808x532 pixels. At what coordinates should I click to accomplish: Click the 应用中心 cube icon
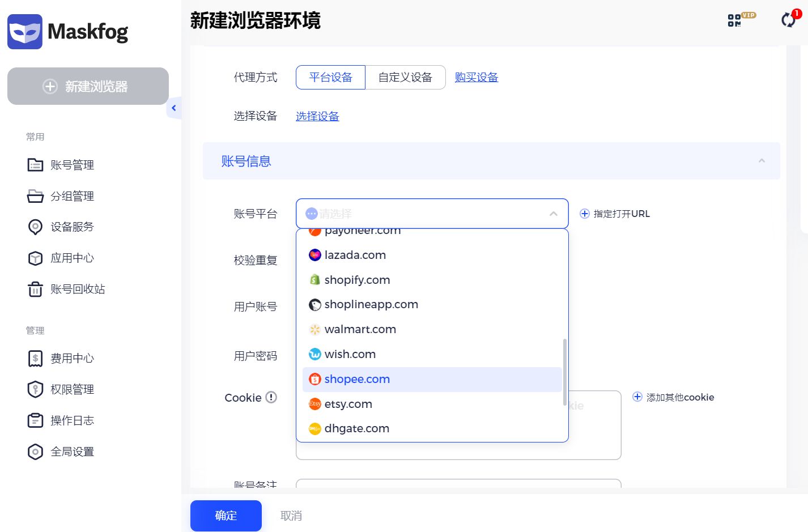(35, 258)
